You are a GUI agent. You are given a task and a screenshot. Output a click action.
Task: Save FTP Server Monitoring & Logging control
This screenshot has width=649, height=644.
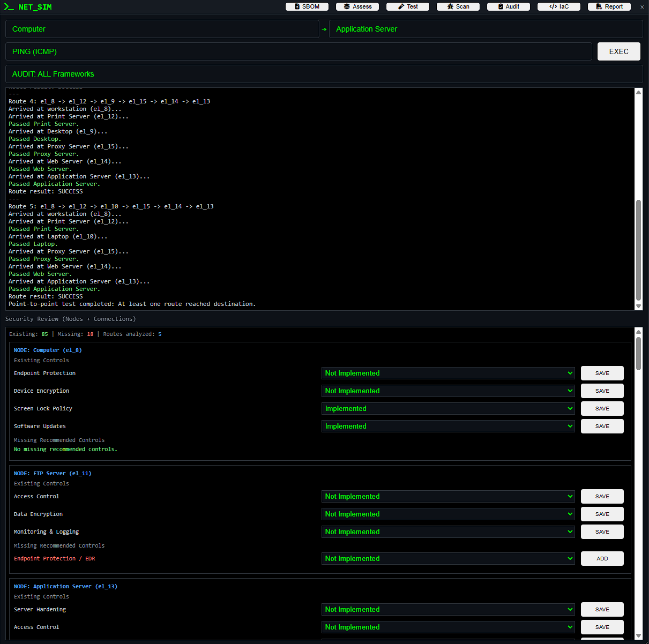click(602, 531)
